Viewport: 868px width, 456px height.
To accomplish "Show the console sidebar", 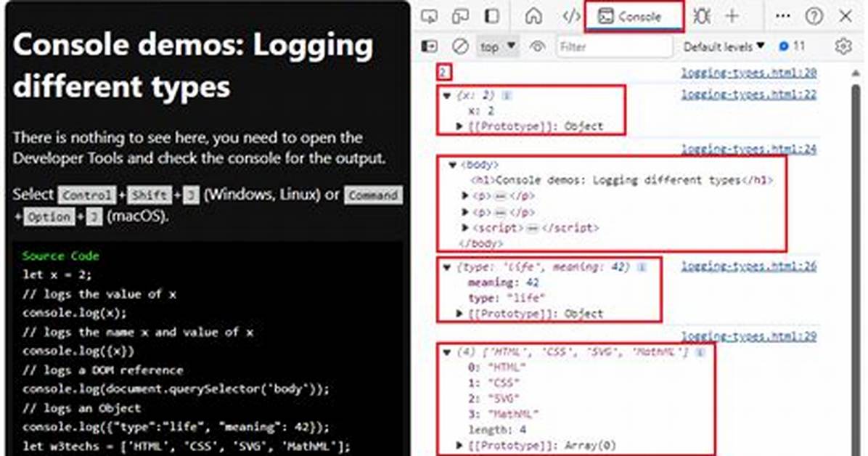I will pos(430,46).
